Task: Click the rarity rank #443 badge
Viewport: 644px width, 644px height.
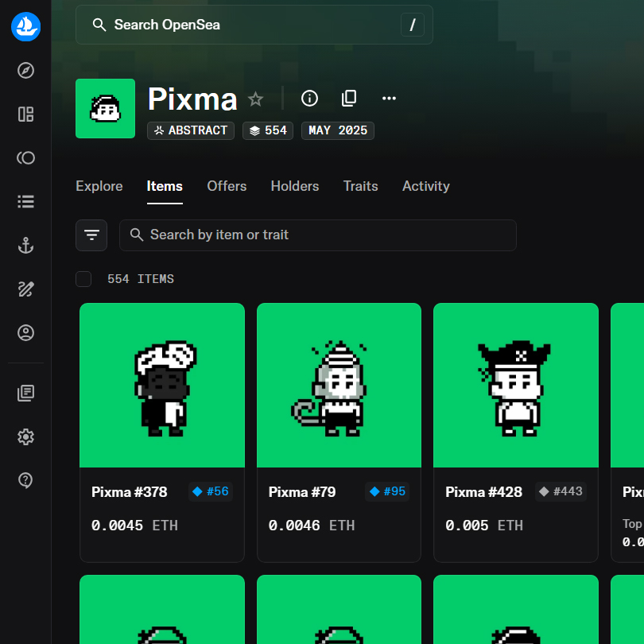Action: pos(561,491)
